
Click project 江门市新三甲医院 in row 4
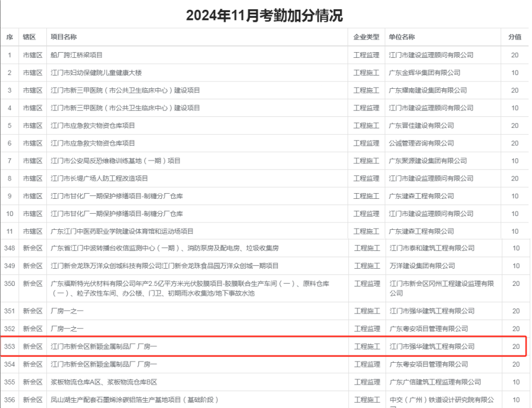pos(125,108)
